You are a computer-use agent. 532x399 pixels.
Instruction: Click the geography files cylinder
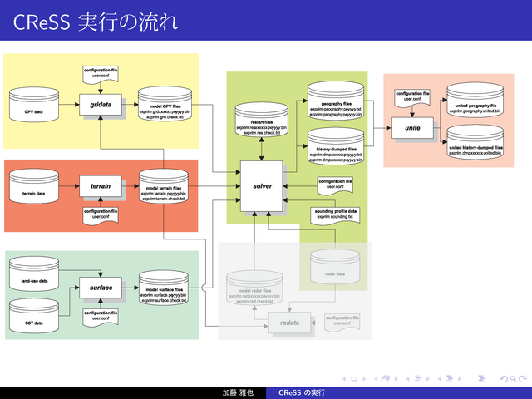click(336, 101)
